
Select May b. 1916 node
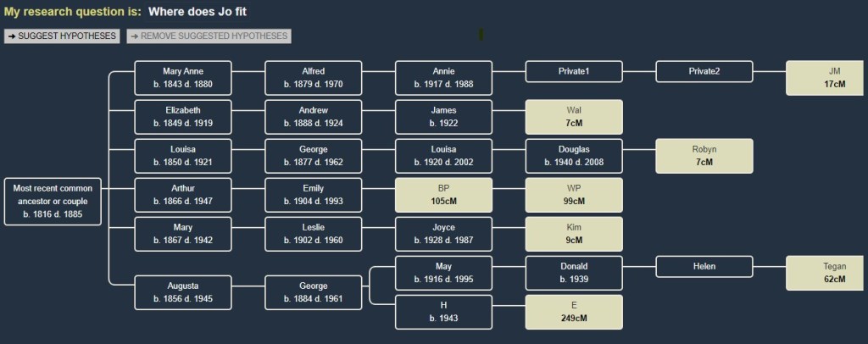(443, 273)
